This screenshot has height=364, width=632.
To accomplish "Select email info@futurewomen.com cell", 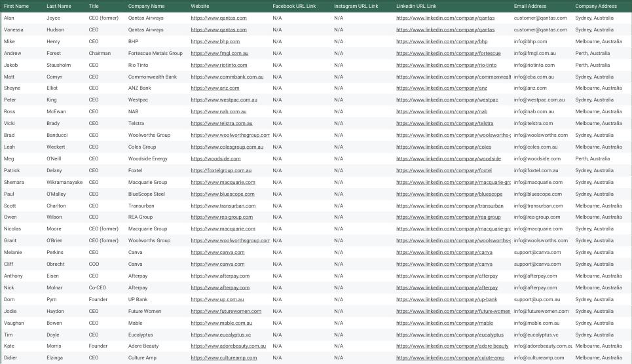I will 542,311.
